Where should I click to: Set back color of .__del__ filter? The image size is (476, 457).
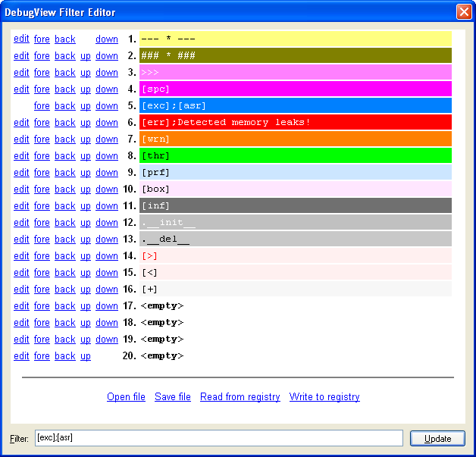pos(65,239)
